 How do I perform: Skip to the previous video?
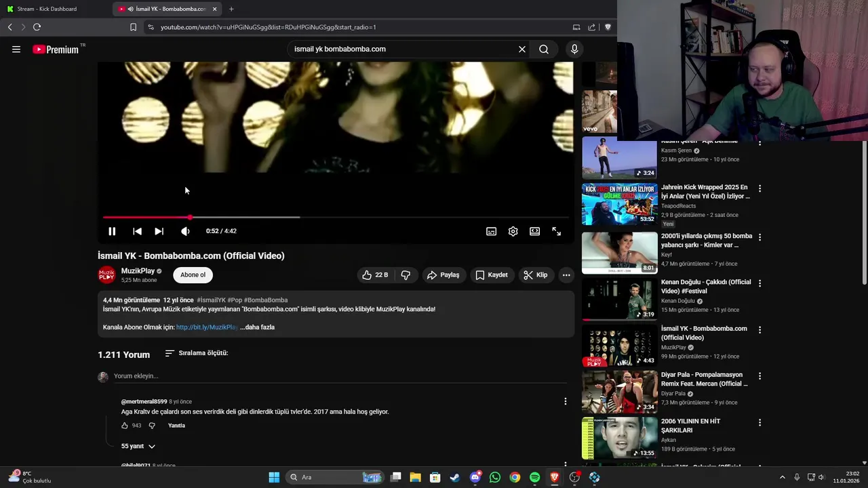pos(137,231)
